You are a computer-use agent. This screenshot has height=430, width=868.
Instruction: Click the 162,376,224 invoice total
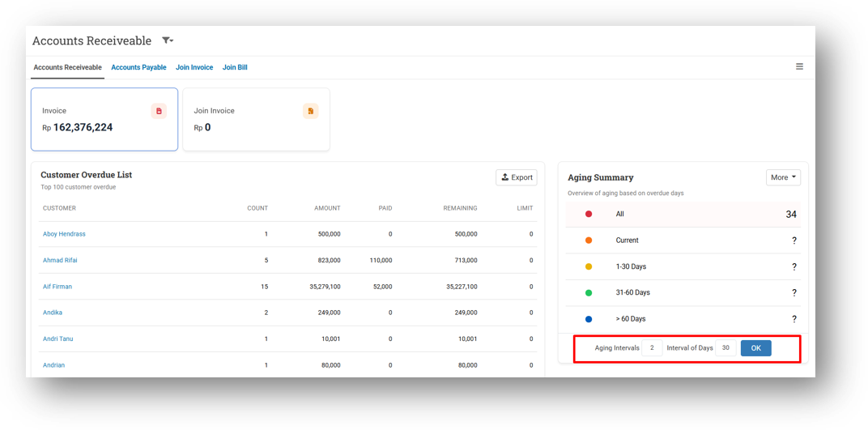[x=83, y=127]
